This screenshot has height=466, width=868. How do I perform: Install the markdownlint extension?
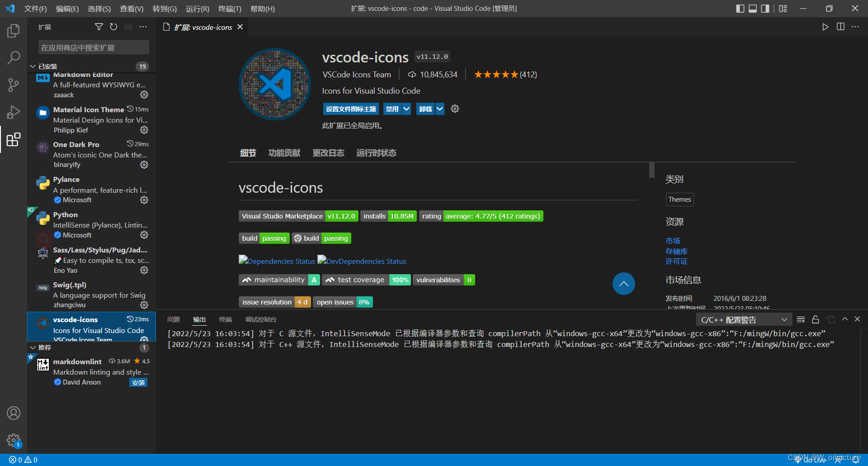click(x=138, y=383)
